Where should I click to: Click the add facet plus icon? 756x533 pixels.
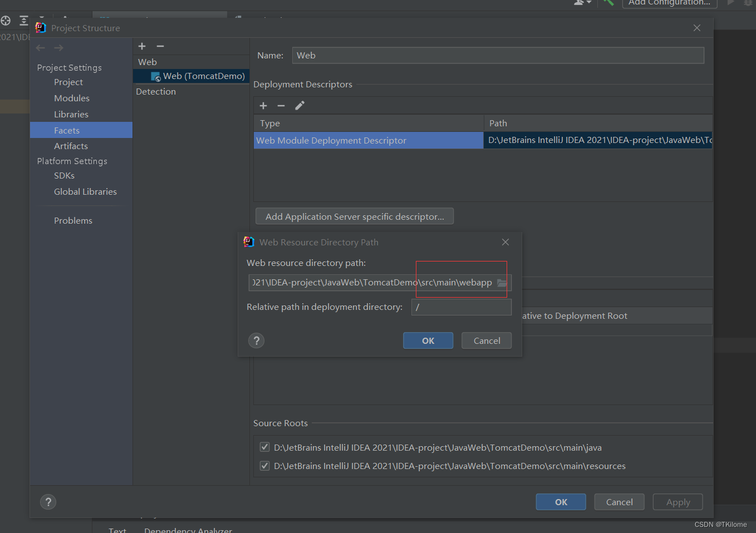tap(142, 46)
